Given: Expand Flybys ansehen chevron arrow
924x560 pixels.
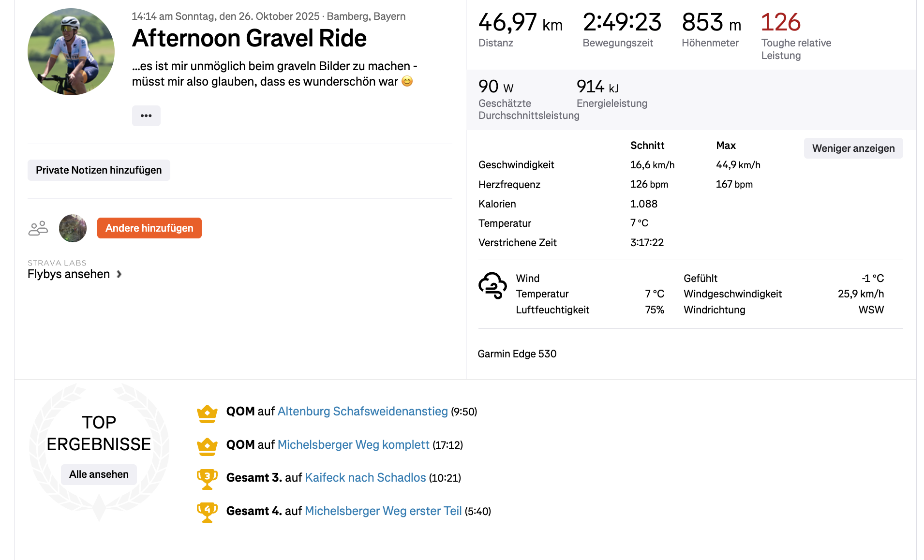Looking at the screenshot, I should click(x=119, y=274).
